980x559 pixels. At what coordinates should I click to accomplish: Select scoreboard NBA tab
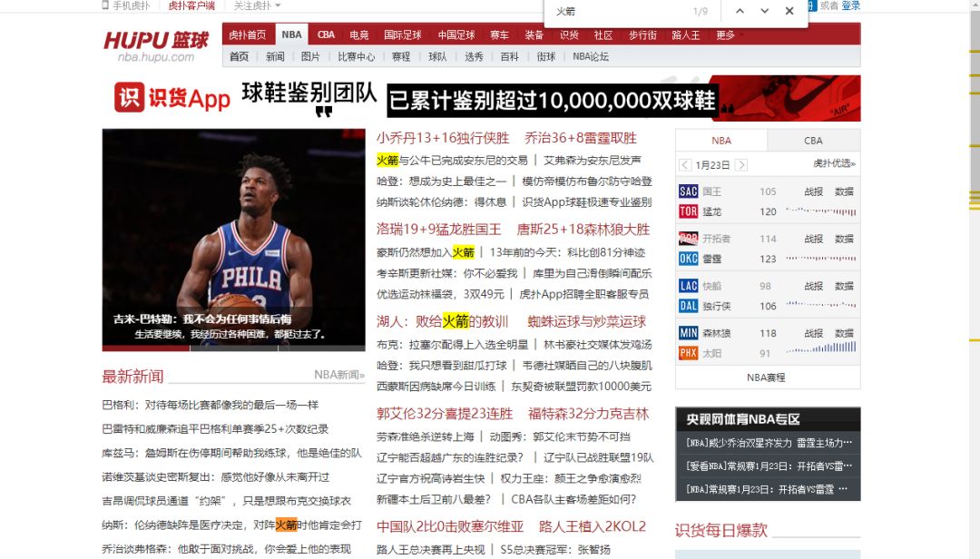(x=721, y=140)
